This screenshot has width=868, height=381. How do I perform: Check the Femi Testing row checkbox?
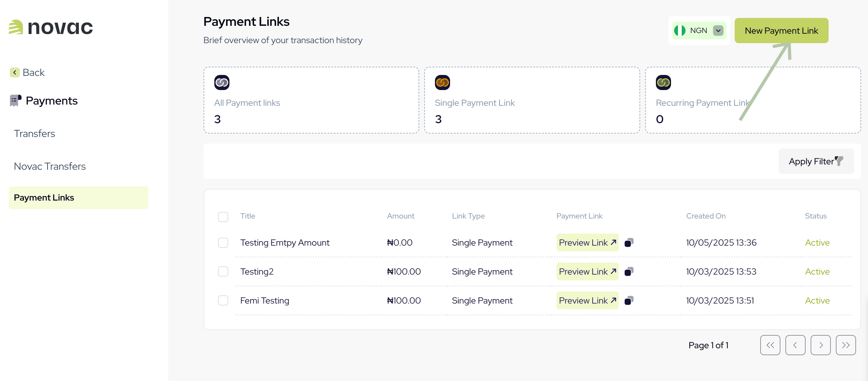[223, 300]
